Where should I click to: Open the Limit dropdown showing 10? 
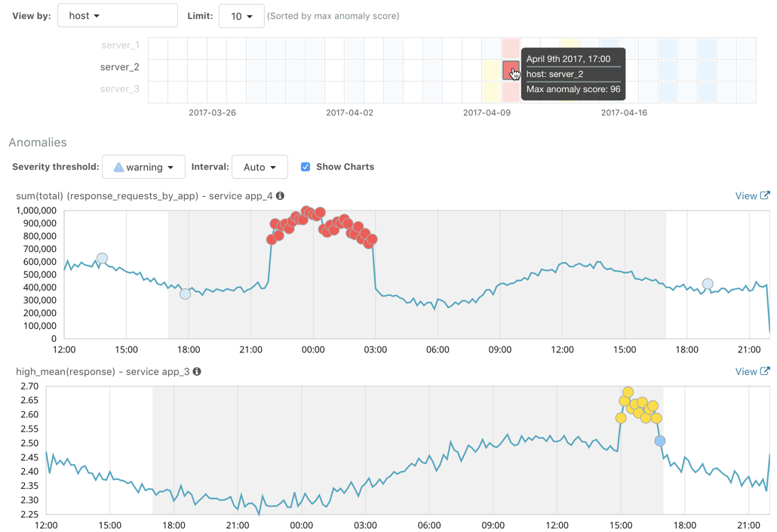pyautogui.click(x=241, y=15)
